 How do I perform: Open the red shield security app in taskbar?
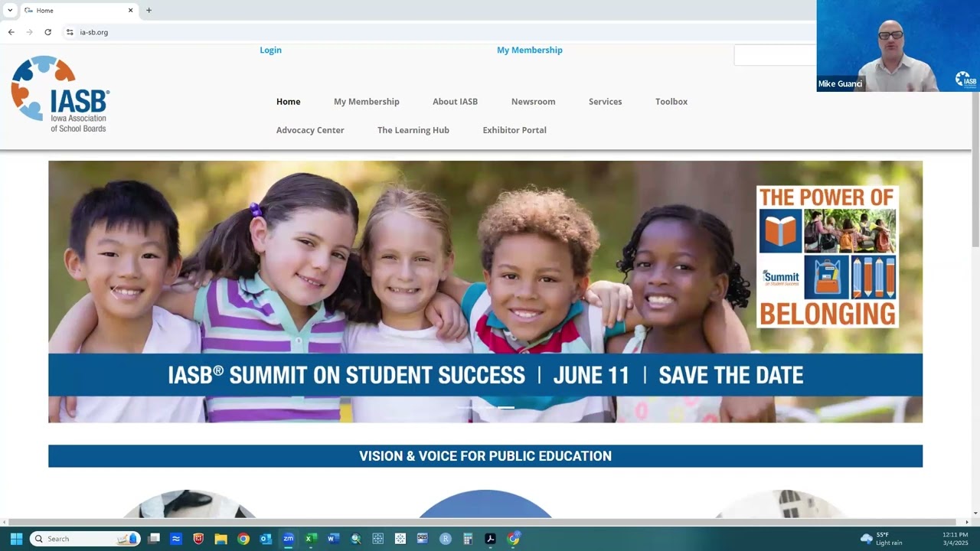[x=198, y=539]
